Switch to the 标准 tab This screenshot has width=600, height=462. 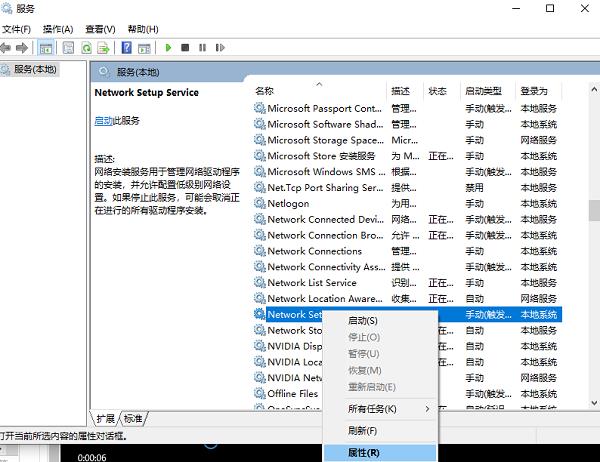click(x=133, y=419)
